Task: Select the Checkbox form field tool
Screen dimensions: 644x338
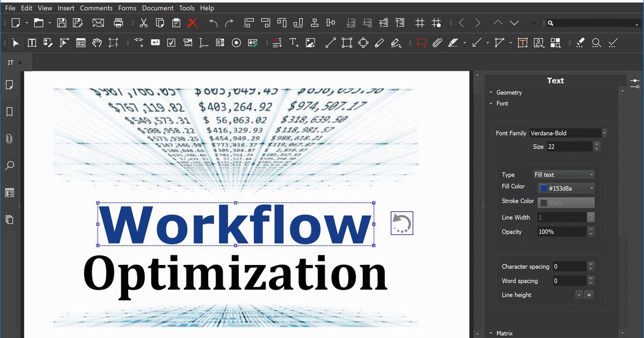Action: [x=171, y=43]
